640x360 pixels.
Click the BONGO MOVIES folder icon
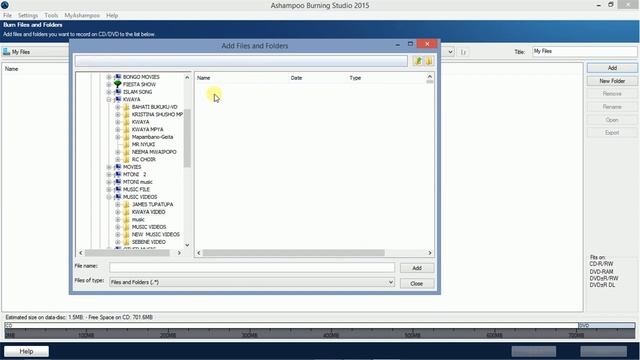click(118, 77)
